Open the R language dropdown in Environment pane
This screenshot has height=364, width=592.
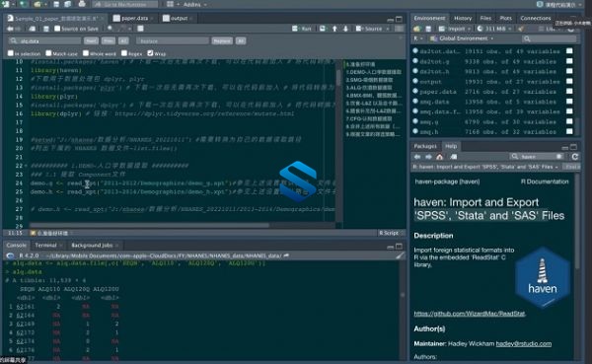pos(417,38)
